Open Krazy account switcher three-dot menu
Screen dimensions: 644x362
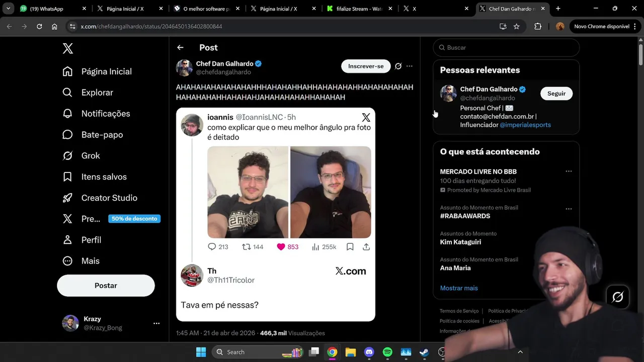156,323
